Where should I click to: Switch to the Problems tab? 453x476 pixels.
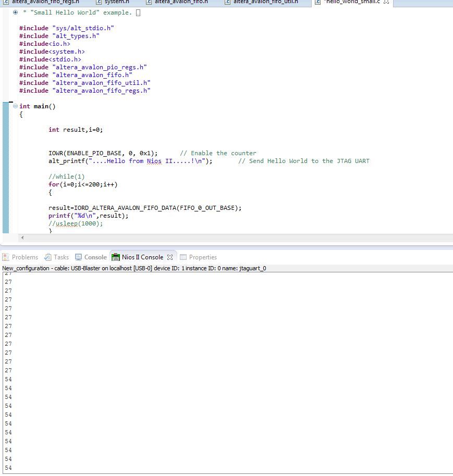[x=25, y=257]
